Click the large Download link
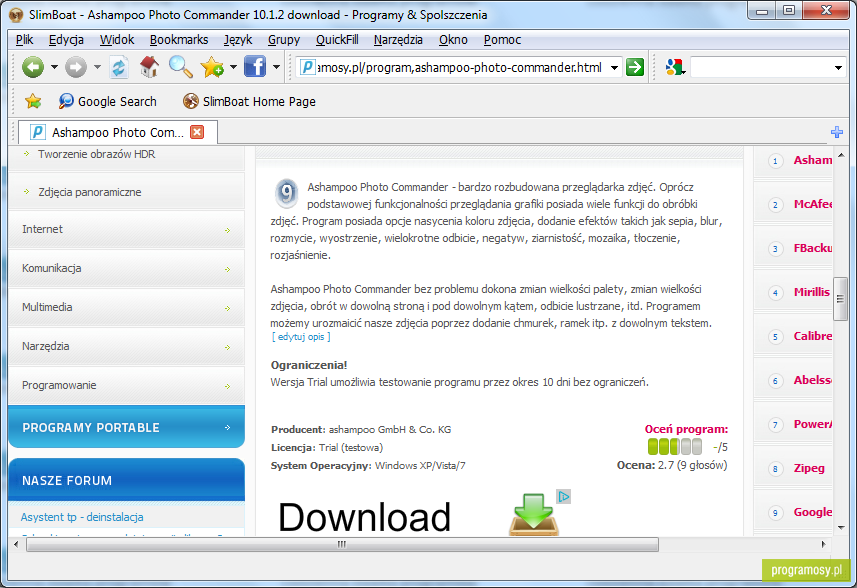The height and width of the screenshot is (588, 857). [365, 516]
